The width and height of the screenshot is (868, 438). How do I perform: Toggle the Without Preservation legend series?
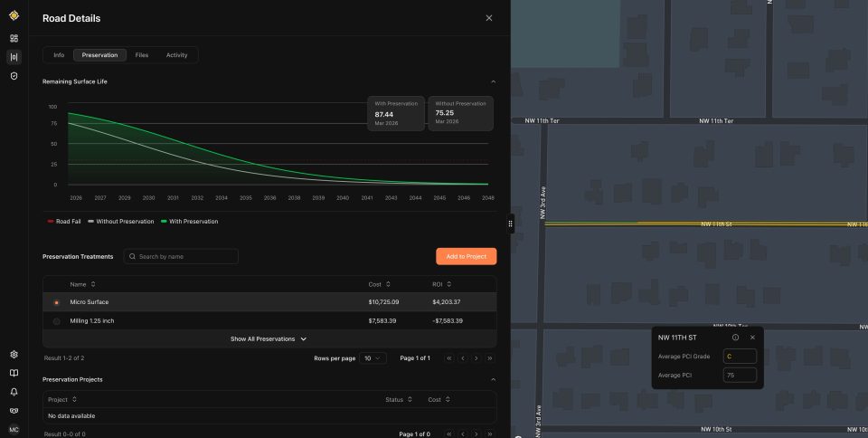tap(120, 221)
